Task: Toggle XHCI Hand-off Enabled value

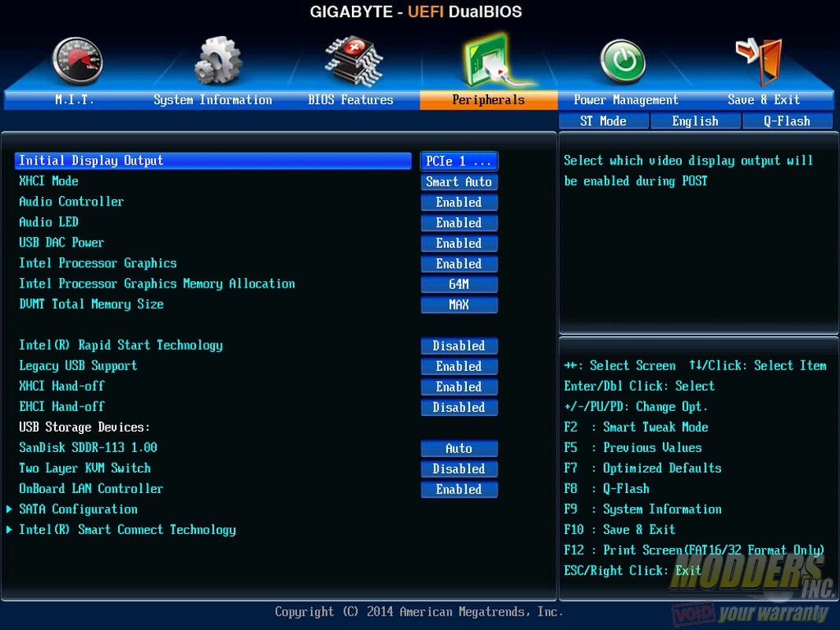Action: (x=459, y=386)
